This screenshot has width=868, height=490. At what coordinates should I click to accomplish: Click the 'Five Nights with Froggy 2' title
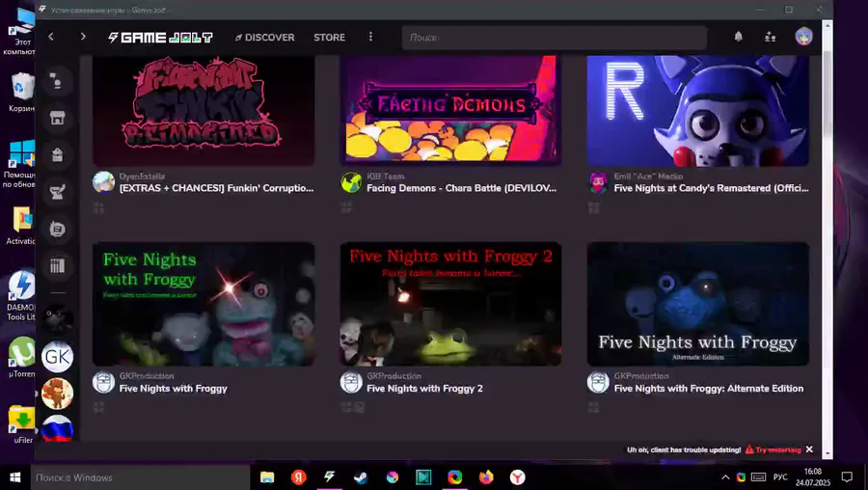[x=424, y=389]
